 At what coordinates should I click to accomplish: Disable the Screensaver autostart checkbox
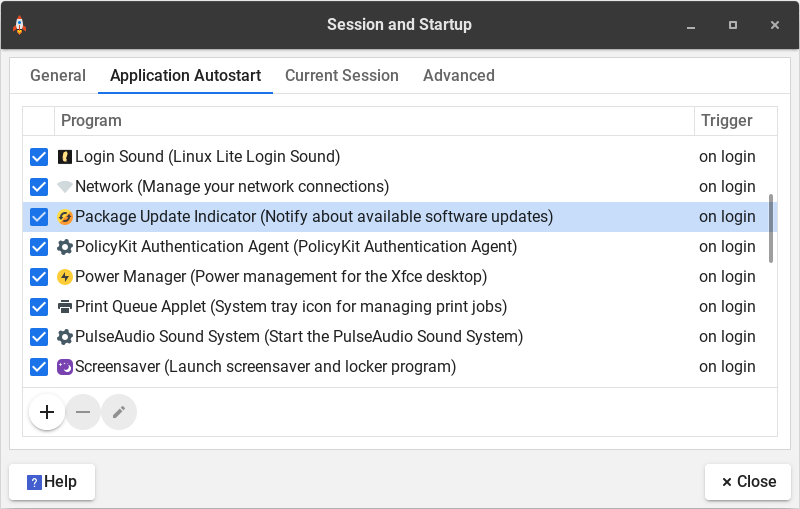[39, 367]
